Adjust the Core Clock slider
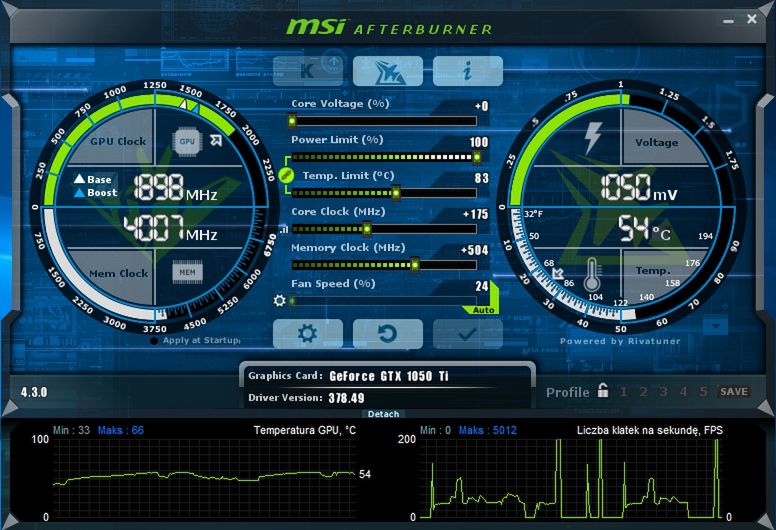The width and height of the screenshot is (776, 530). tap(384, 229)
